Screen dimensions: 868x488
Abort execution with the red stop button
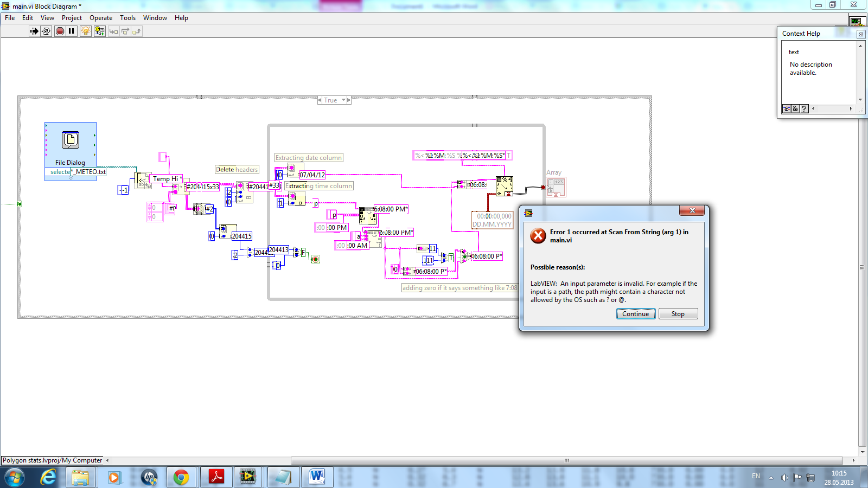click(60, 31)
